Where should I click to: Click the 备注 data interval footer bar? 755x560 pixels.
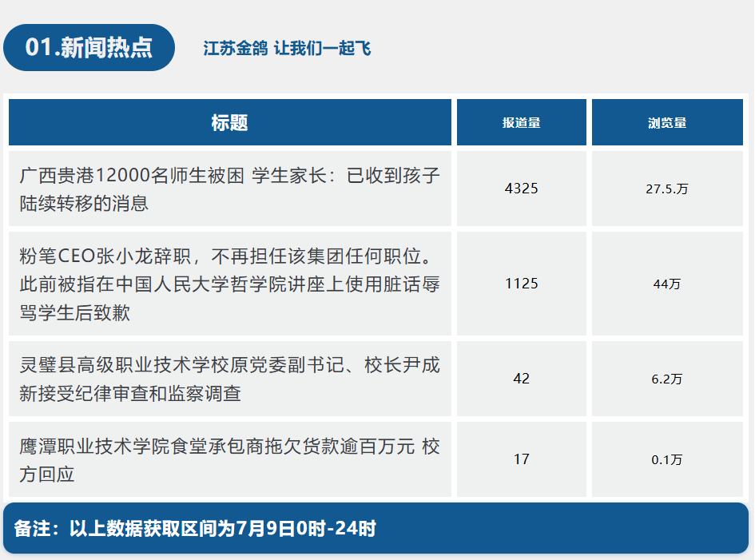tap(376, 528)
